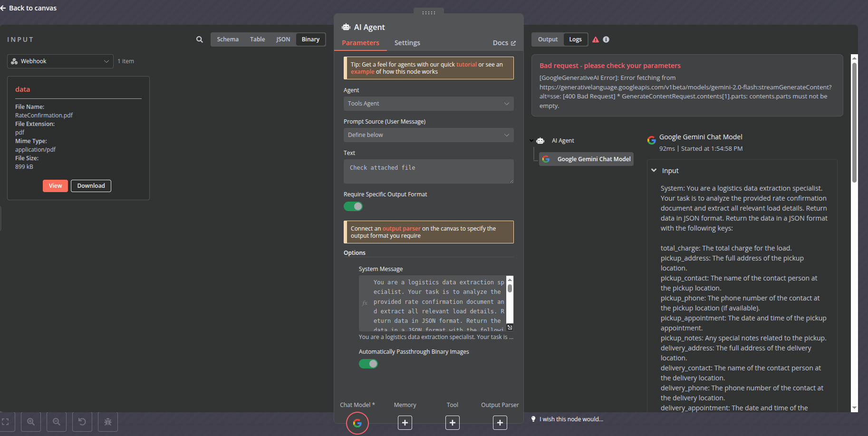This screenshot has width=868, height=436.
Task: Open the Docs link
Action: click(x=504, y=43)
